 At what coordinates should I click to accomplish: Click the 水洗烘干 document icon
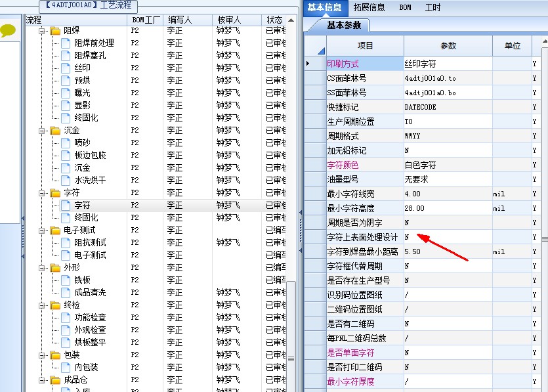click(x=66, y=181)
